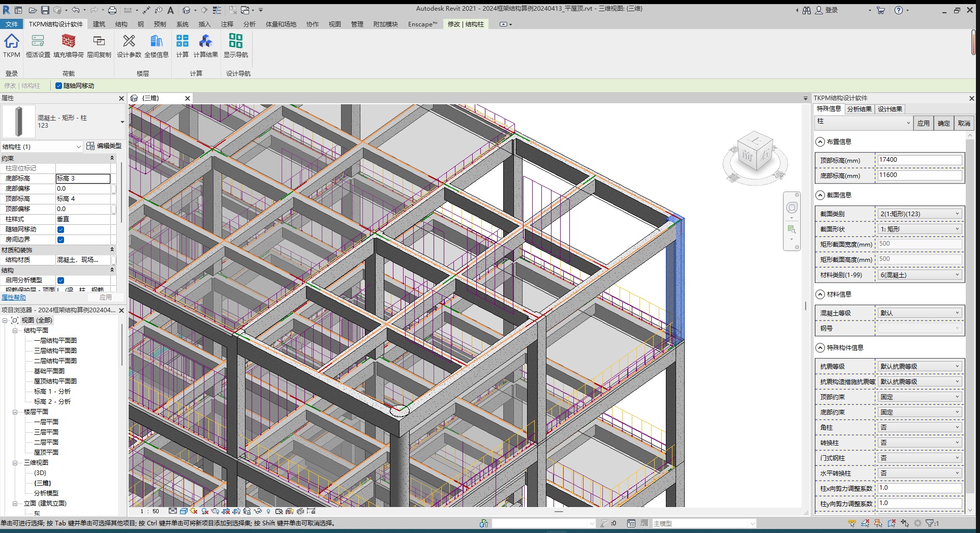Image resolution: width=980 pixels, height=533 pixels.
Task: Toggle select pinned elements icon in status bar
Action: [878, 523]
